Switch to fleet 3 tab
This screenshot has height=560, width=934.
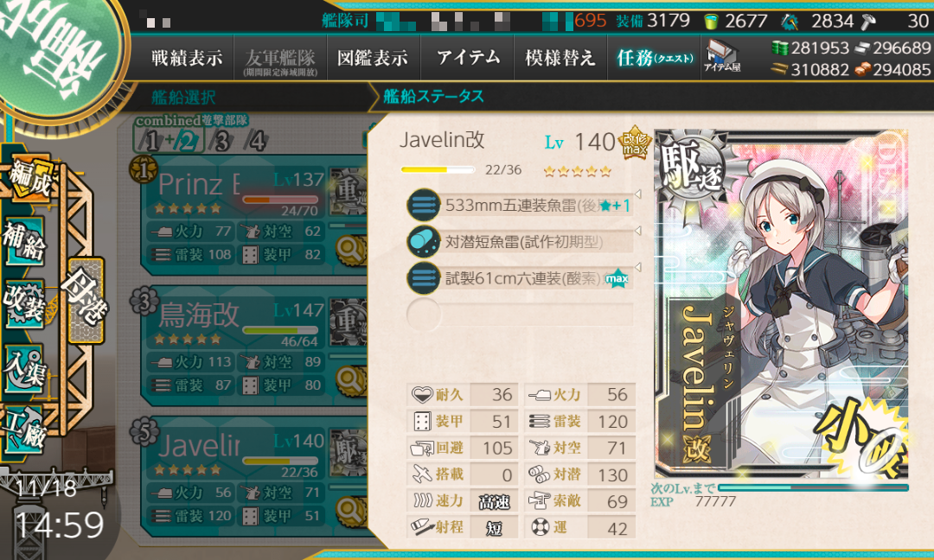tap(222, 141)
